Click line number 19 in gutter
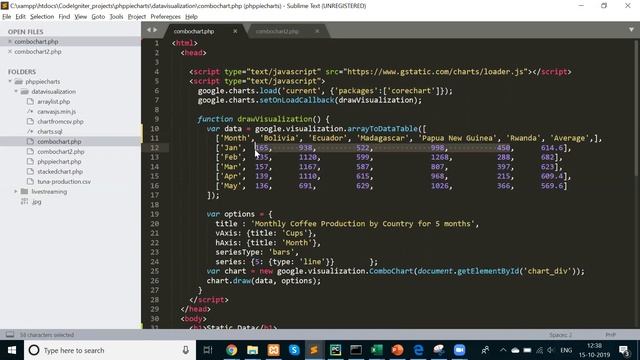The height and width of the screenshot is (360, 640). [155, 214]
